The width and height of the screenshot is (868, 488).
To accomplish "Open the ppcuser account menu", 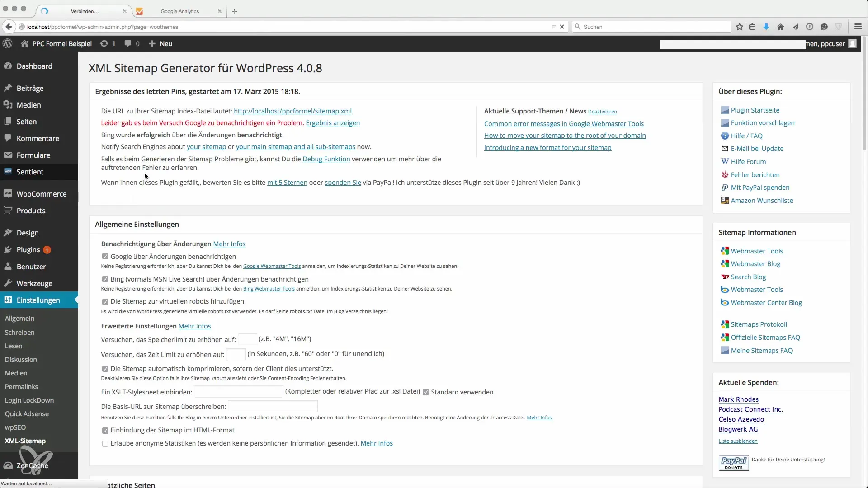I will [x=832, y=43].
